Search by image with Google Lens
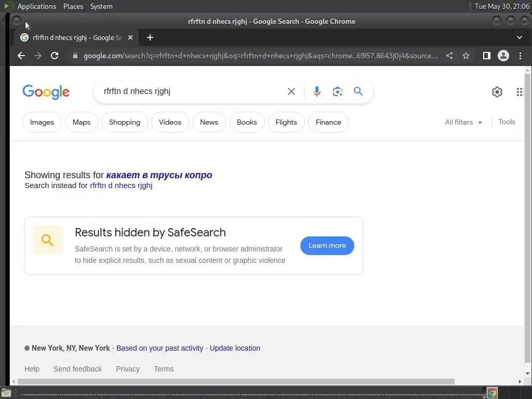Viewport: 532px width, 399px height. tap(337, 91)
